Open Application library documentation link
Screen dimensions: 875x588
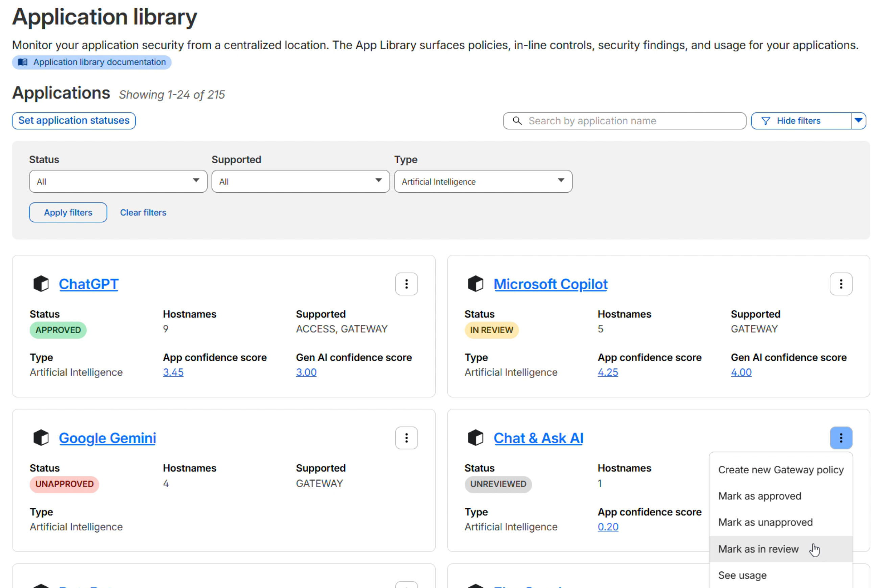tap(92, 62)
